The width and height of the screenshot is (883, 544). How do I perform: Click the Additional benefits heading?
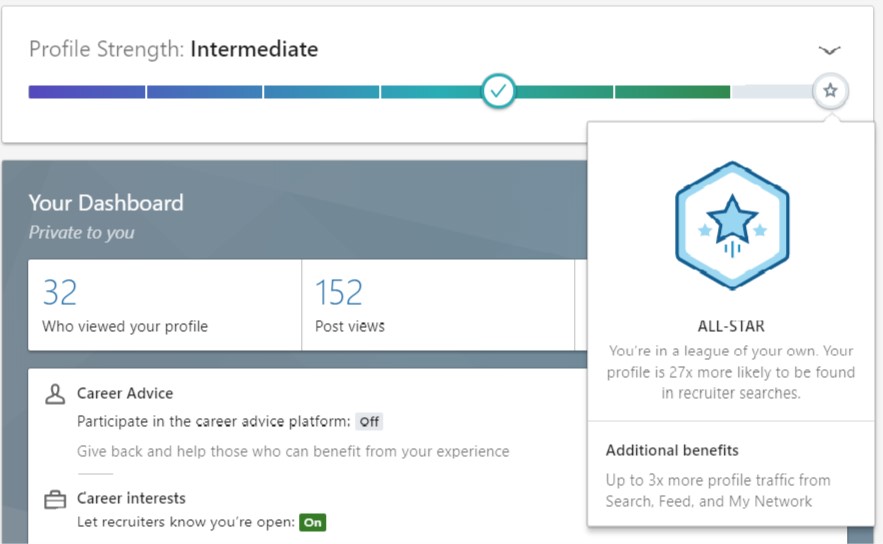(672, 450)
